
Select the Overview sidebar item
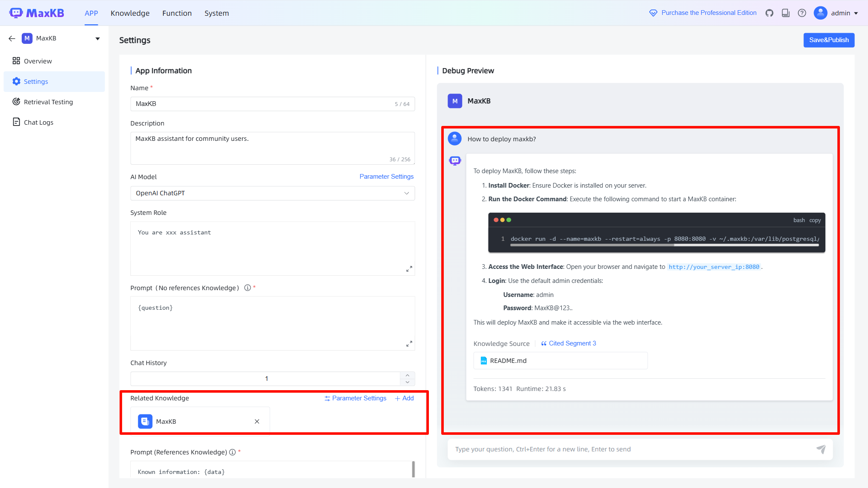[37, 61]
